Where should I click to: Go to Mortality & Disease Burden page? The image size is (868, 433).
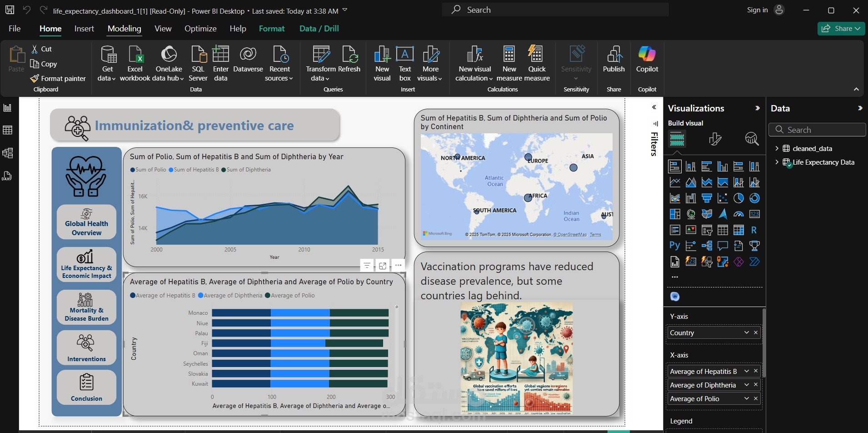[86, 307]
